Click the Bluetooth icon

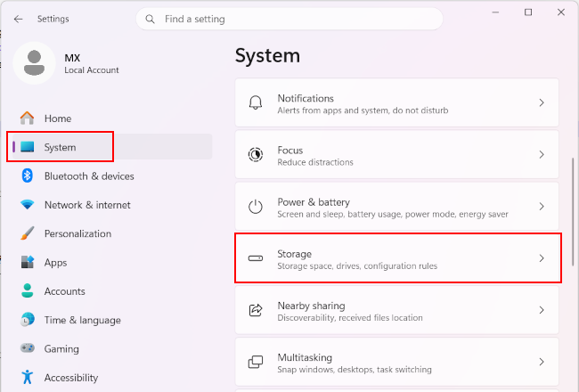pyautogui.click(x=28, y=176)
